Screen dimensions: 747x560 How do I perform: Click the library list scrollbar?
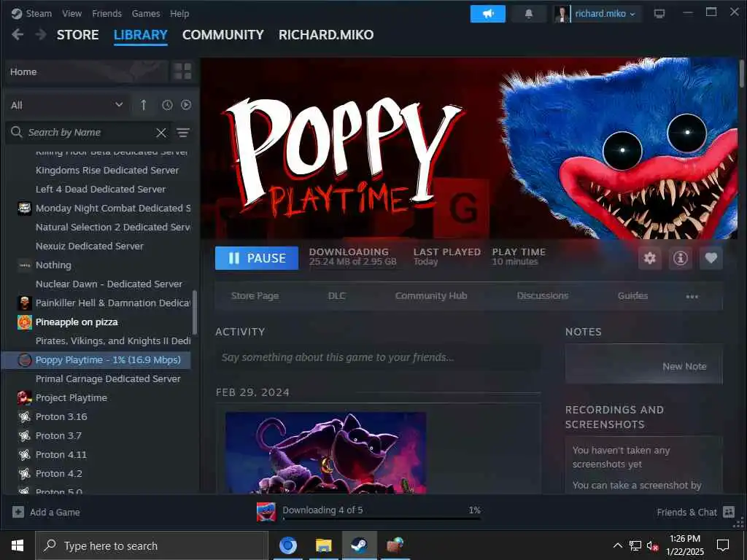tap(194, 312)
